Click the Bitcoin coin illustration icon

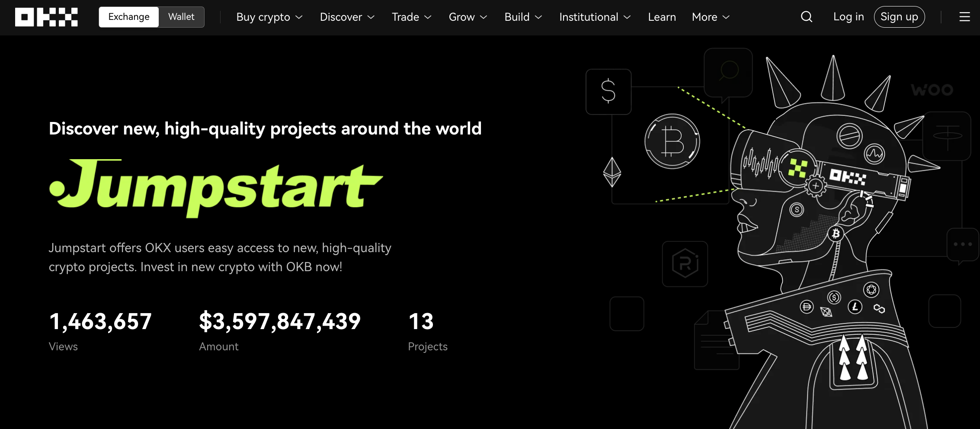tap(672, 141)
